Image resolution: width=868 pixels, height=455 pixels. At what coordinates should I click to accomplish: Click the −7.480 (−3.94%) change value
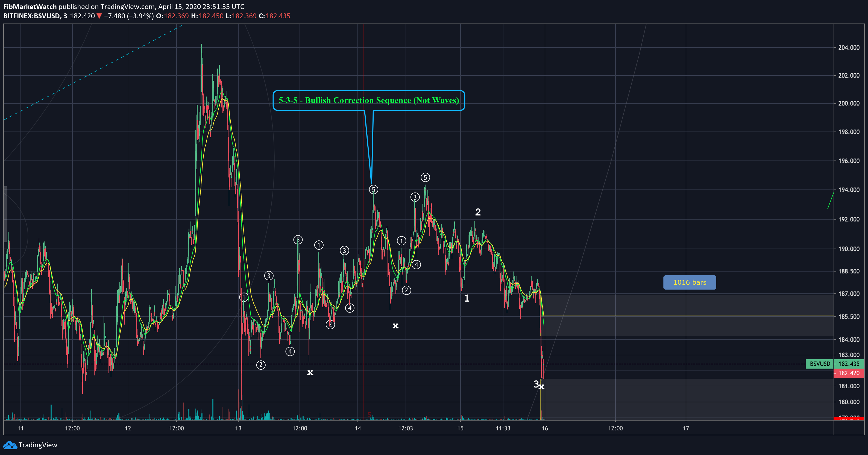129,16
